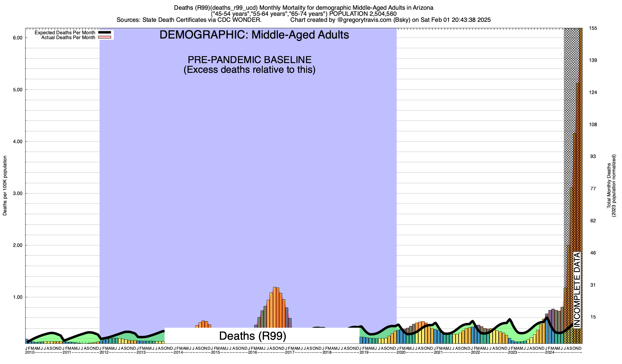Screen dimensions: 622x364
Task: Click the 77 right axis value
Action: pos(593,189)
